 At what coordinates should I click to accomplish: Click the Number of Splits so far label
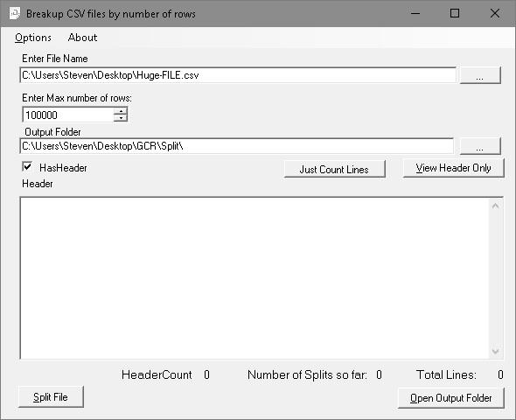point(307,374)
